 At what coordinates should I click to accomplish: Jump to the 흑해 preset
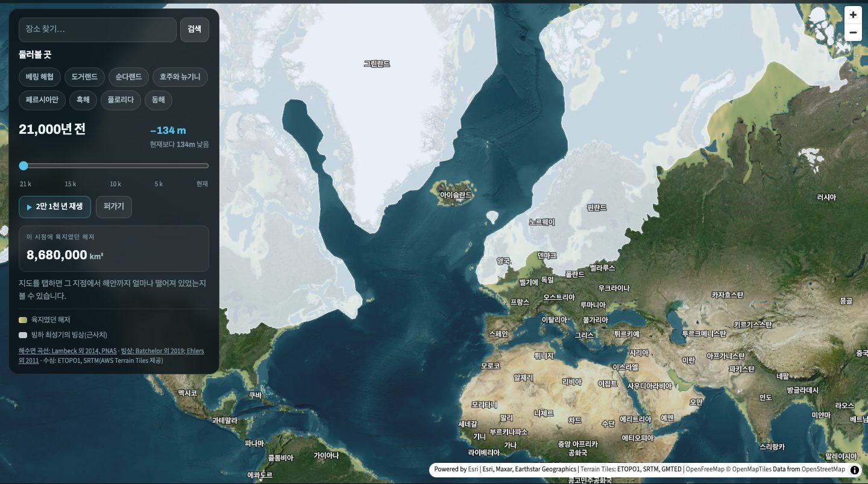click(83, 100)
